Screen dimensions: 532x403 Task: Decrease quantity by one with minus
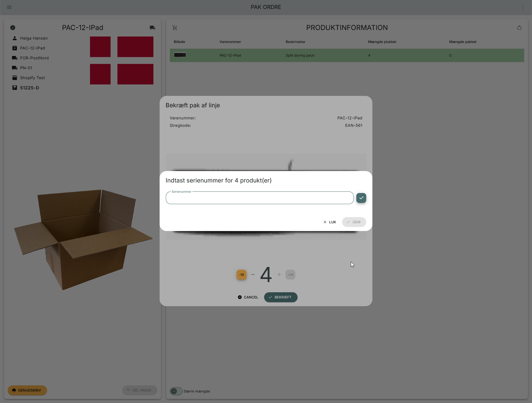(x=253, y=275)
